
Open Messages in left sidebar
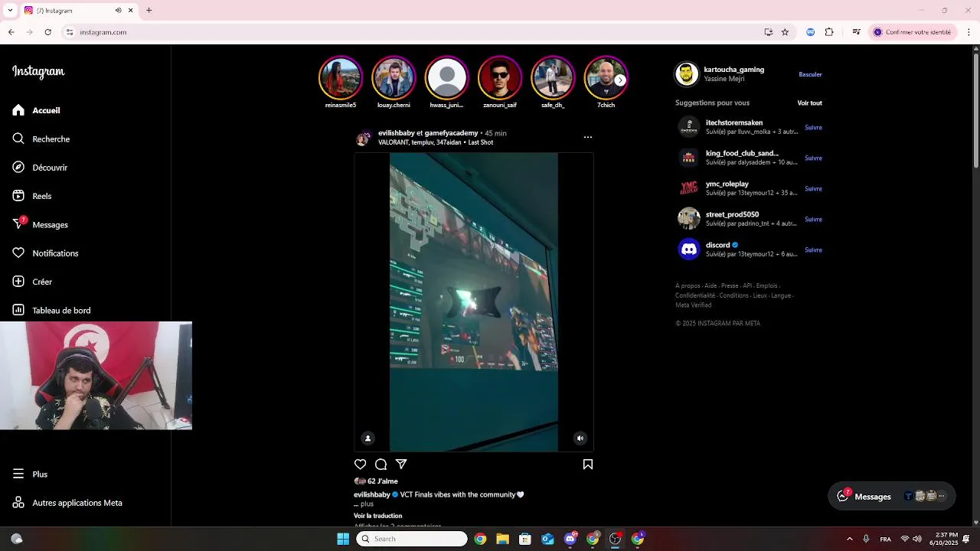(x=40, y=224)
